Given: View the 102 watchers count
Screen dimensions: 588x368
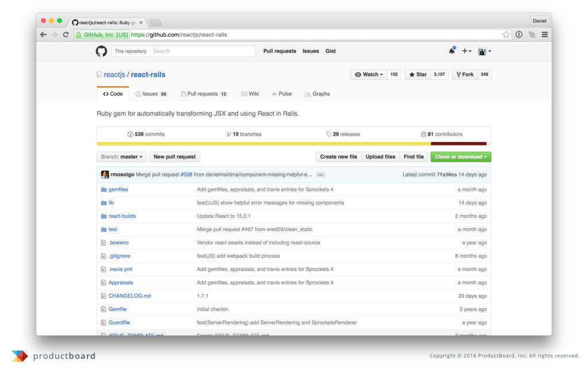Looking at the screenshot, I should coord(394,74).
